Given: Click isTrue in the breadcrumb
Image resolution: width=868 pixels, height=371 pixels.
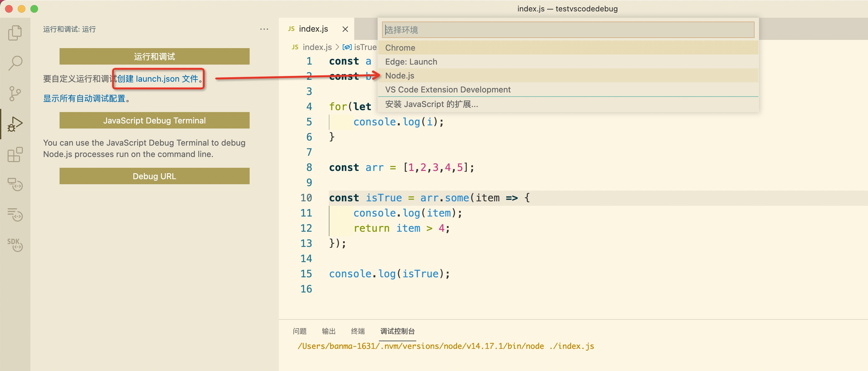Looking at the screenshot, I should [x=365, y=47].
